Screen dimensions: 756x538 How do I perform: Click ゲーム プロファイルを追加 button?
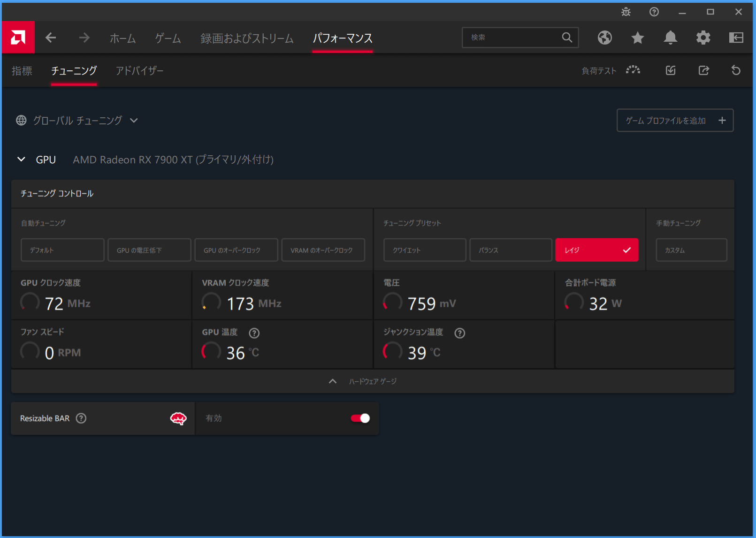[x=675, y=121]
